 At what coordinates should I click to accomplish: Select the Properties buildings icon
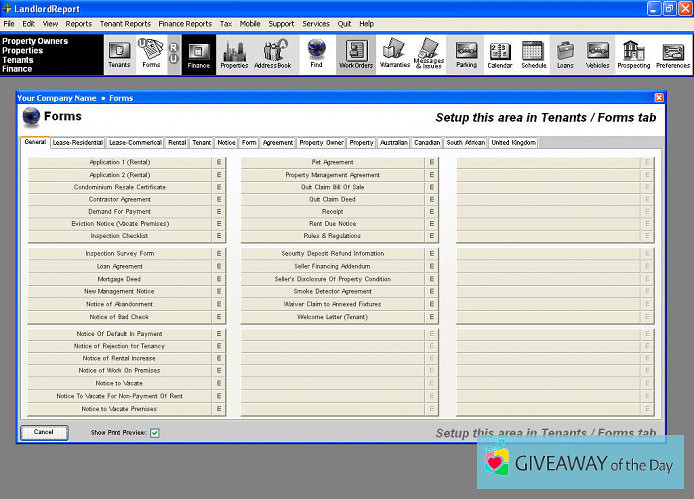(234, 54)
